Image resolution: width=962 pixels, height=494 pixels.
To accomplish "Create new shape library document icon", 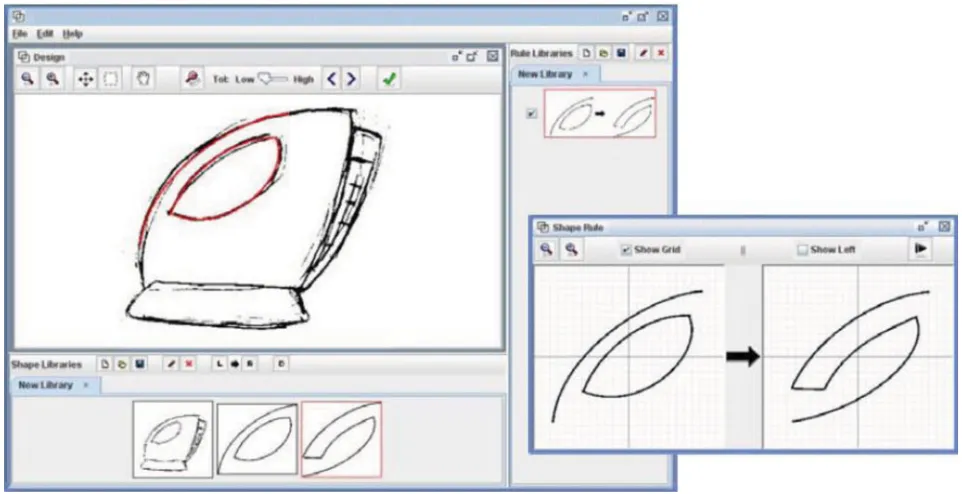I will coord(105,365).
